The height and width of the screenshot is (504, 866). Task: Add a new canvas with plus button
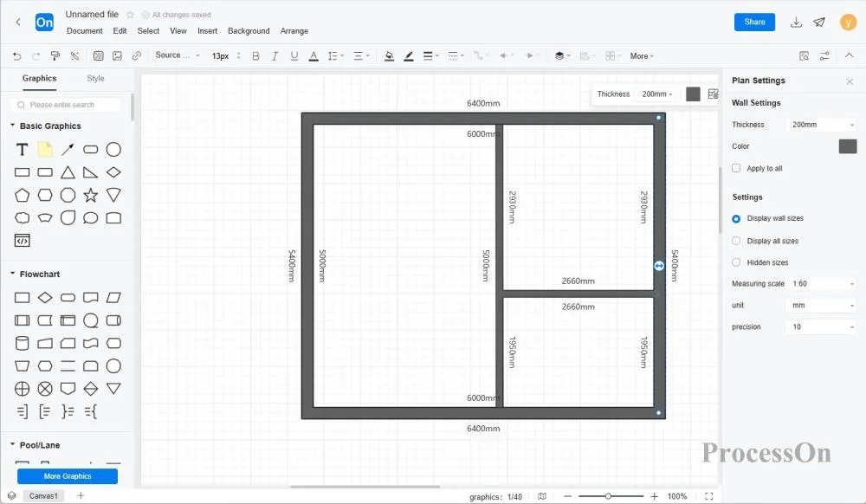click(x=81, y=495)
